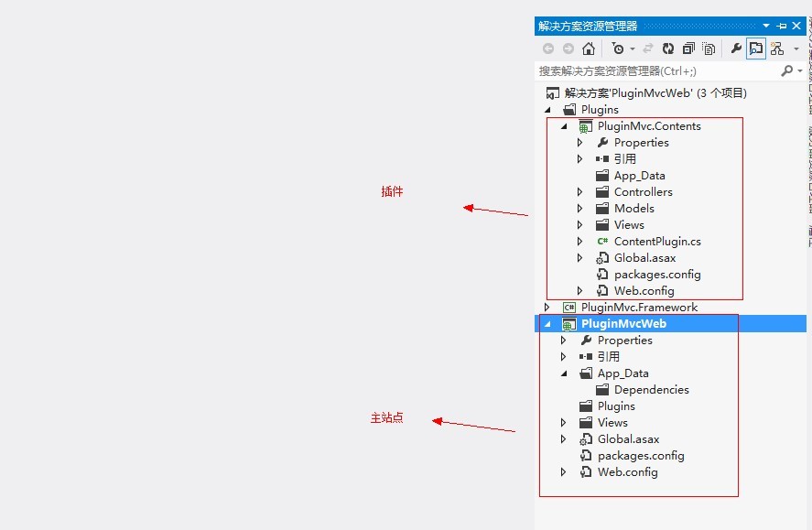
Task: Click the Show All Files icon
Action: 709,49
